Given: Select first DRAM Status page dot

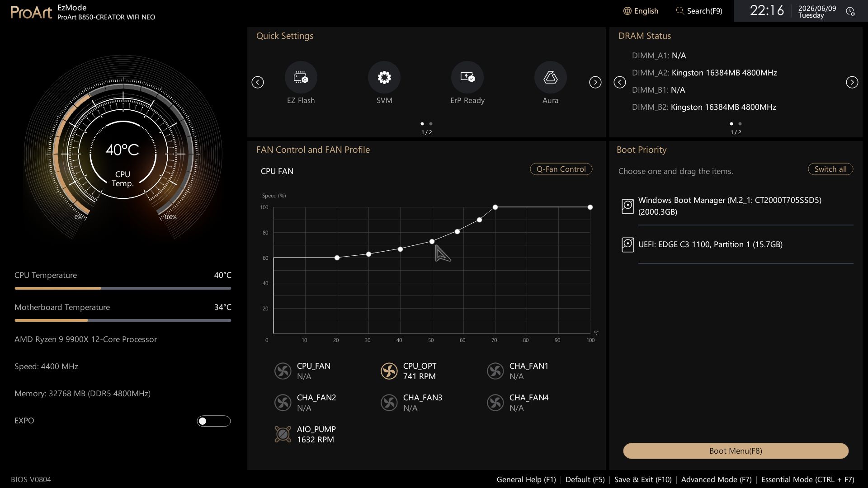Looking at the screenshot, I should [x=731, y=124].
